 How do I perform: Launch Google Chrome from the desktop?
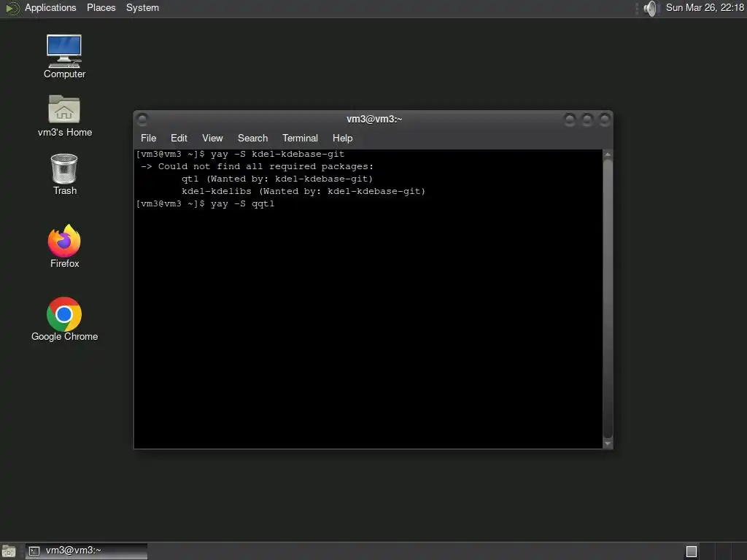(x=64, y=319)
